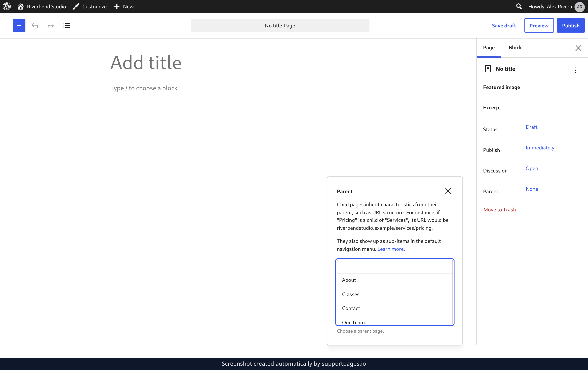Open the WordPress logo menu
Viewport: 588px width, 370px height.
pos(7,6)
